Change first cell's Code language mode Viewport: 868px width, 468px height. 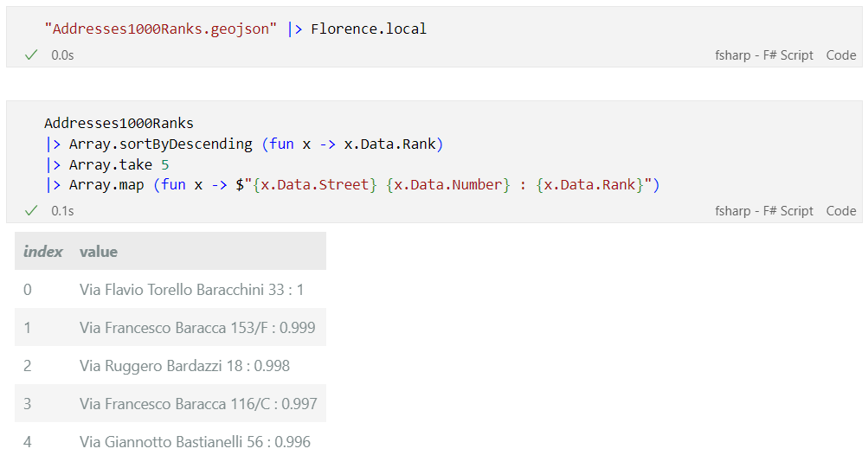point(841,55)
